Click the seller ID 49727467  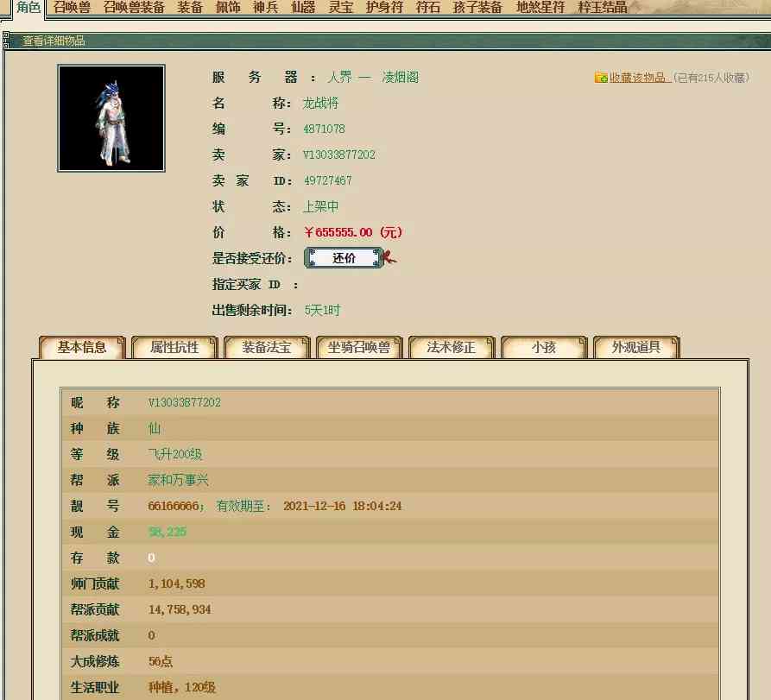click(328, 181)
